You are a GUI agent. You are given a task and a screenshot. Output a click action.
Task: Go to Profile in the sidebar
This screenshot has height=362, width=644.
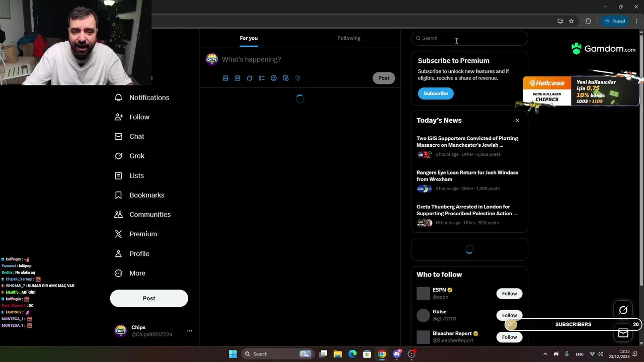(132, 254)
